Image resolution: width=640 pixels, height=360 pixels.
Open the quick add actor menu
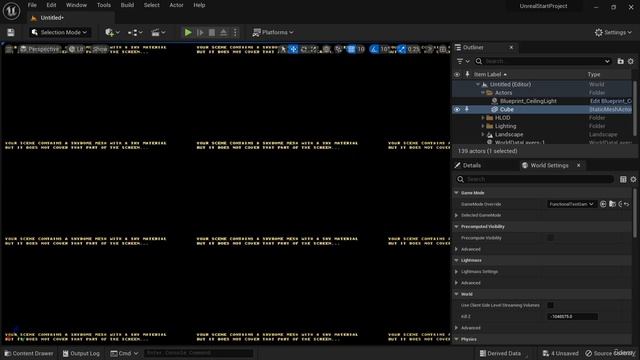(x=112, y=32)
